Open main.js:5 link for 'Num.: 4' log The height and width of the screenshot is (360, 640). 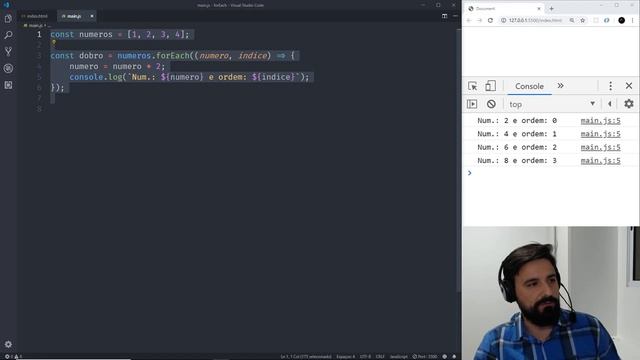pyautogui.click(x=600, y=134)
